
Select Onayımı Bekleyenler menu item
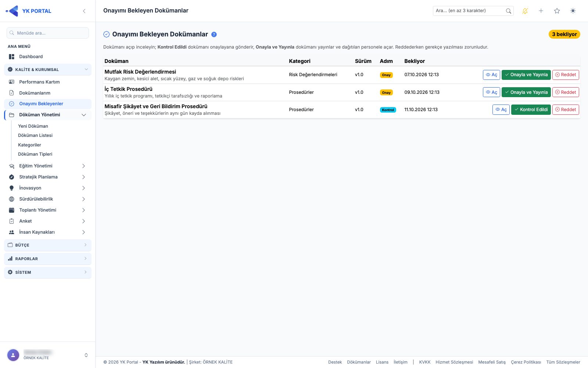[x=48, y=104]
